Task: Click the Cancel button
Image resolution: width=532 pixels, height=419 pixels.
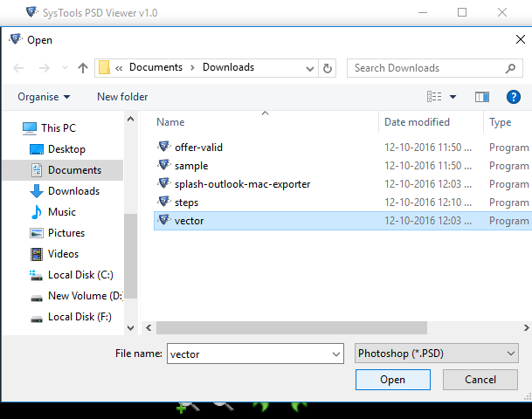Action: (480, 380)
